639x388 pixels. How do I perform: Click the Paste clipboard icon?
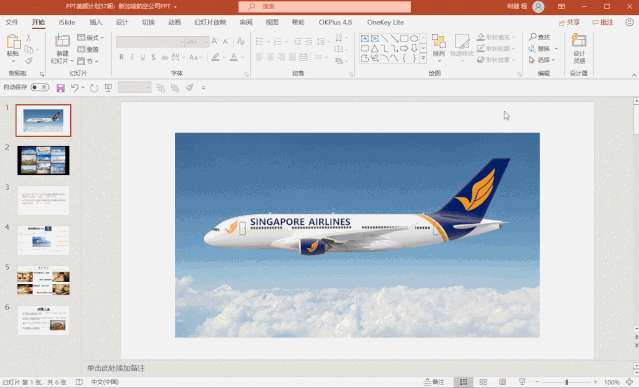13,42
